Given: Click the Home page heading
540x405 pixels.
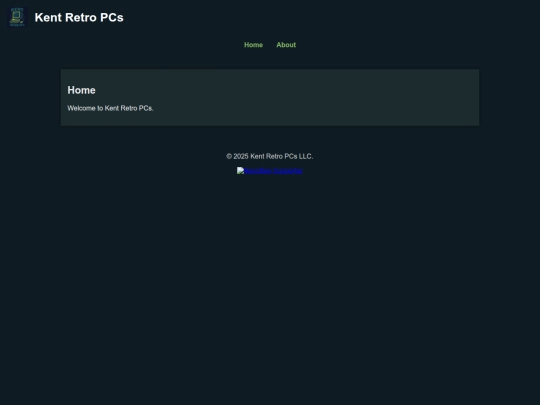Looking at the screenshot, I should pos(81,90).
